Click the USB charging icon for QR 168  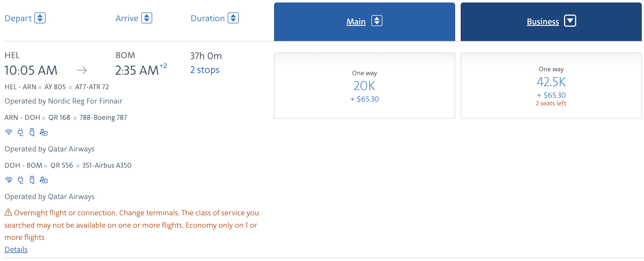tap(32, 132)
